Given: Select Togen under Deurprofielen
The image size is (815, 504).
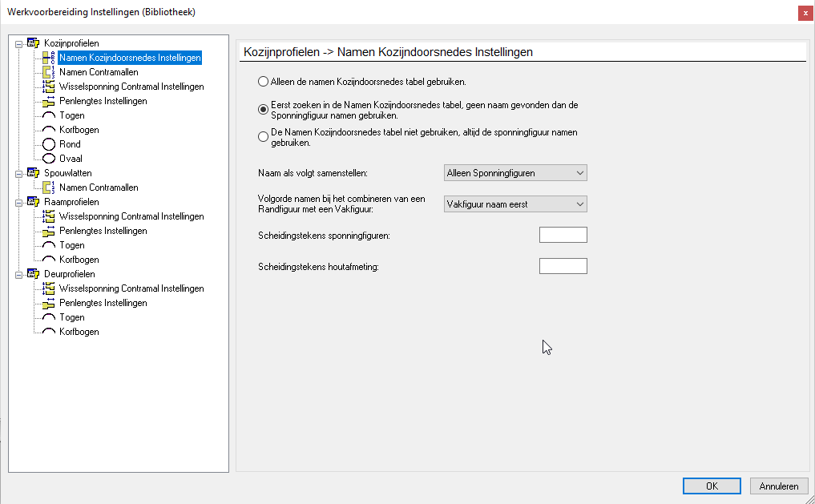Looking at the screenshot, I should (72, 317).
